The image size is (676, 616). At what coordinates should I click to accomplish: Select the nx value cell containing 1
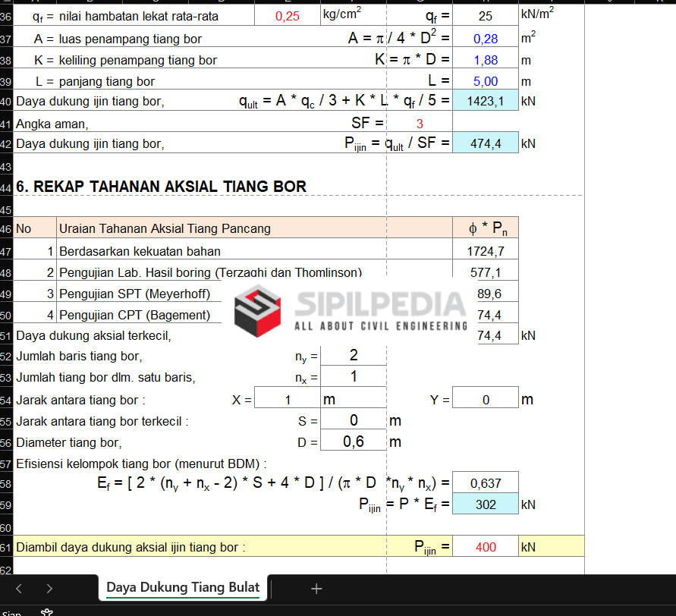click(x=354, y=377)
